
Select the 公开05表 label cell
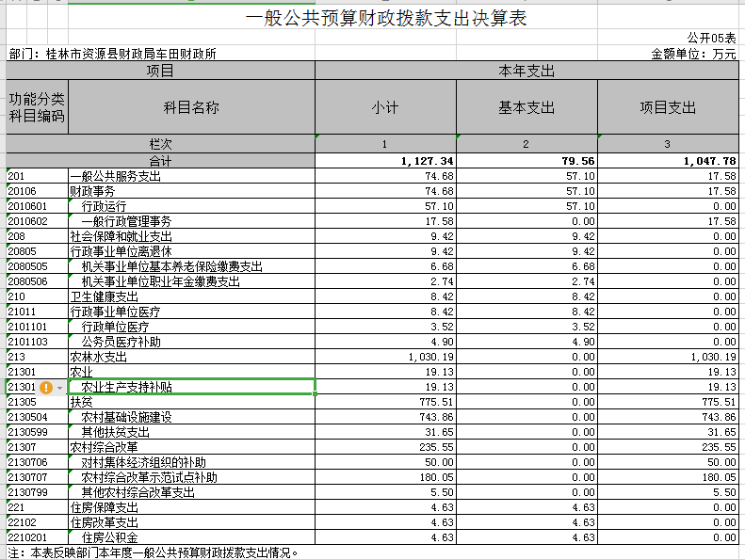pyautogui.click(x=711, y=38)
